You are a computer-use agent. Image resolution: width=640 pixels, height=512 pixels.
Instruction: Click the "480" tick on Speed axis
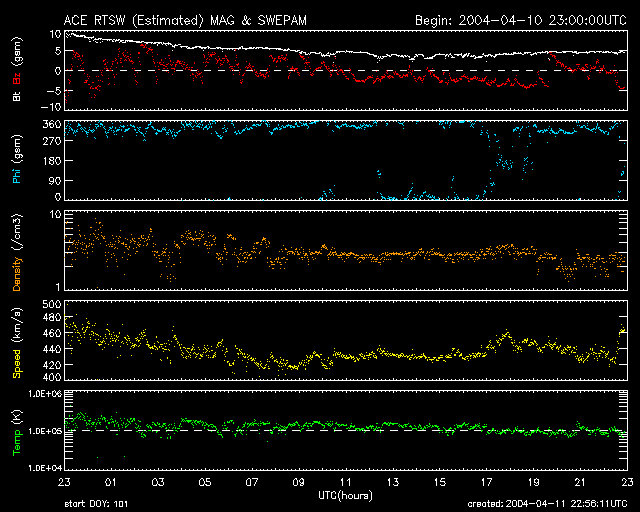click(52, 317)
